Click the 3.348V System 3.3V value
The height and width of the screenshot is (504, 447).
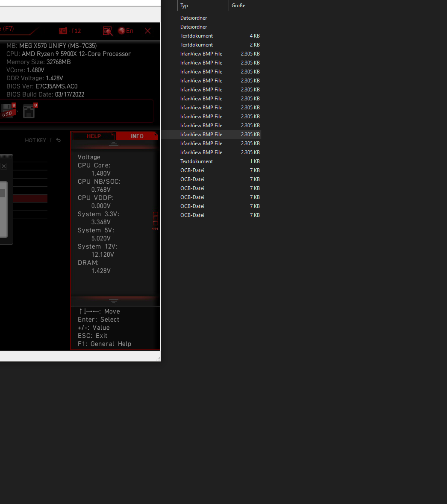coord(101,222)
